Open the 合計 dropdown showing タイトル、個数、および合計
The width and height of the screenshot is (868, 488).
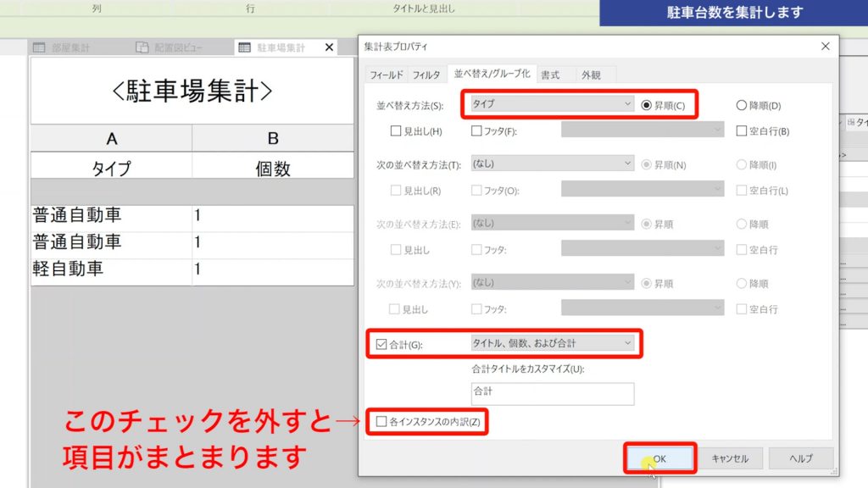[x=555, y=344]
